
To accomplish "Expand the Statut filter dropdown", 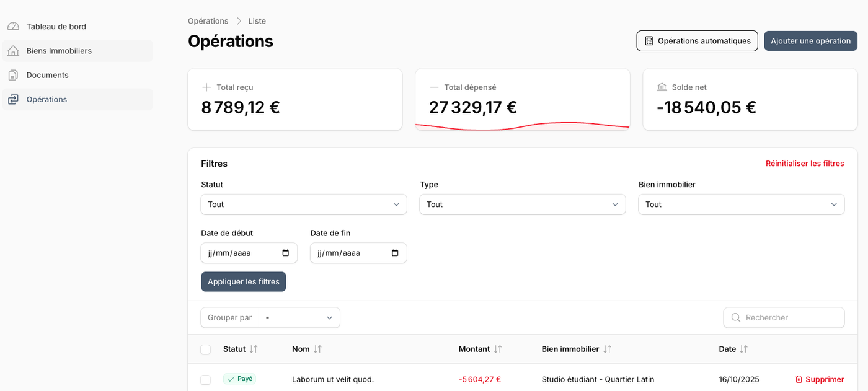I will [x=304, y=204].
